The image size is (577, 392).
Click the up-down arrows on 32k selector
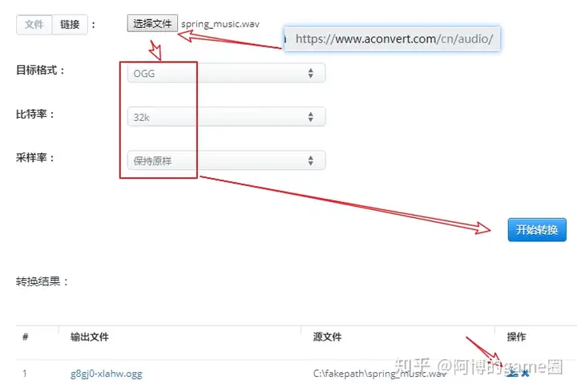pos(311,117)
